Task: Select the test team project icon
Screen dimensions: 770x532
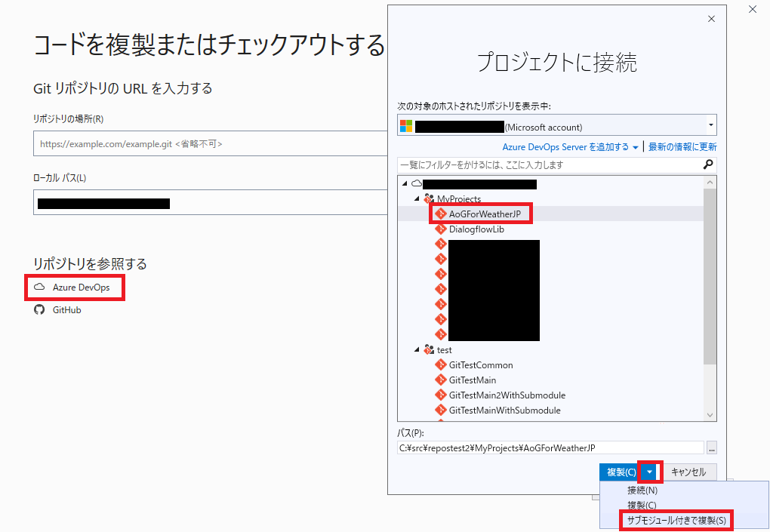Action: click(x=429, y=349)
